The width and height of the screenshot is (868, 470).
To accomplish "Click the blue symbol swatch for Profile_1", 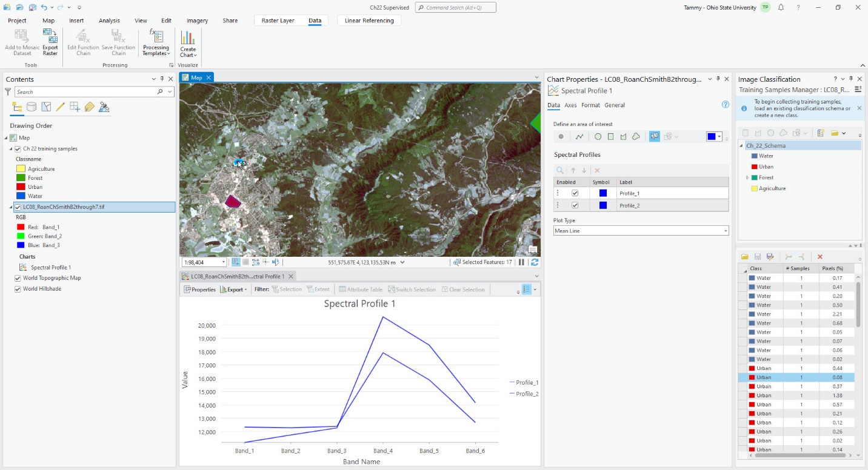I will coord(603,193).
